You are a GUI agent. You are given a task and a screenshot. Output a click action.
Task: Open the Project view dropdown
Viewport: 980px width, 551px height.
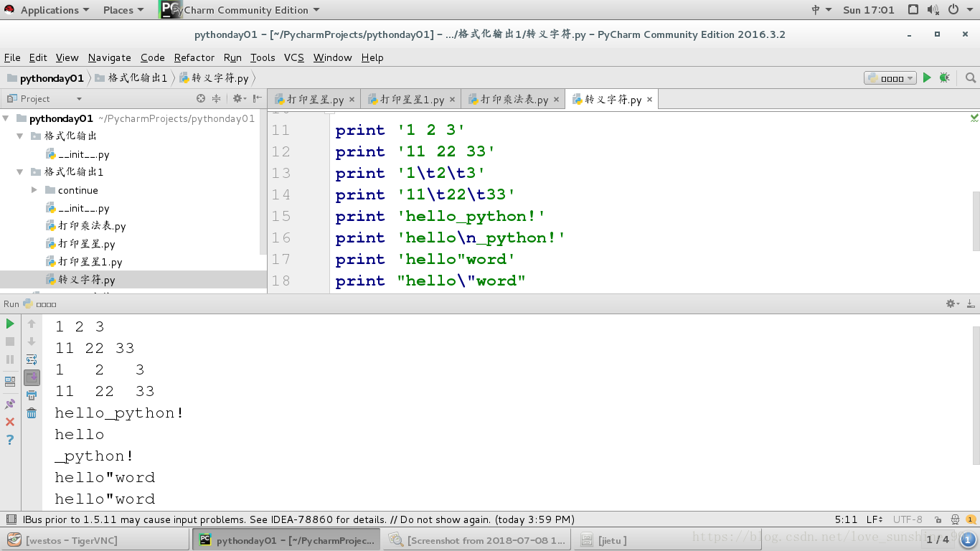point(79,99)
